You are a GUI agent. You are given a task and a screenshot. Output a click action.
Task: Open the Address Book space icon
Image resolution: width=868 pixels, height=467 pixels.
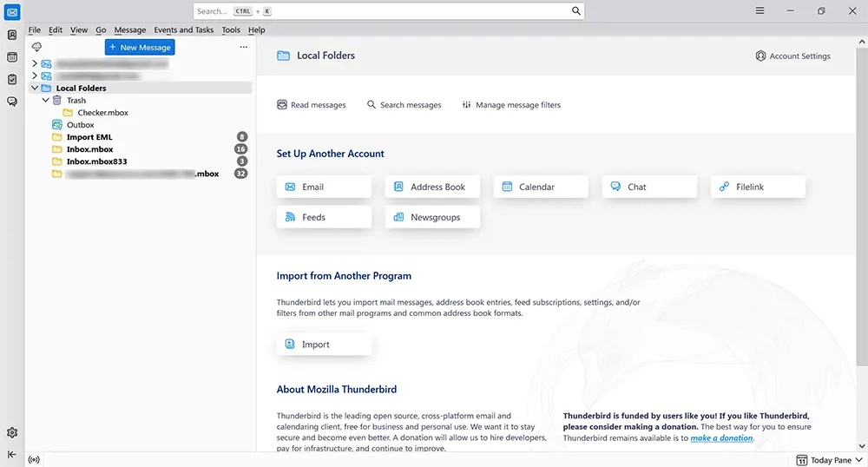click(12, 35)
